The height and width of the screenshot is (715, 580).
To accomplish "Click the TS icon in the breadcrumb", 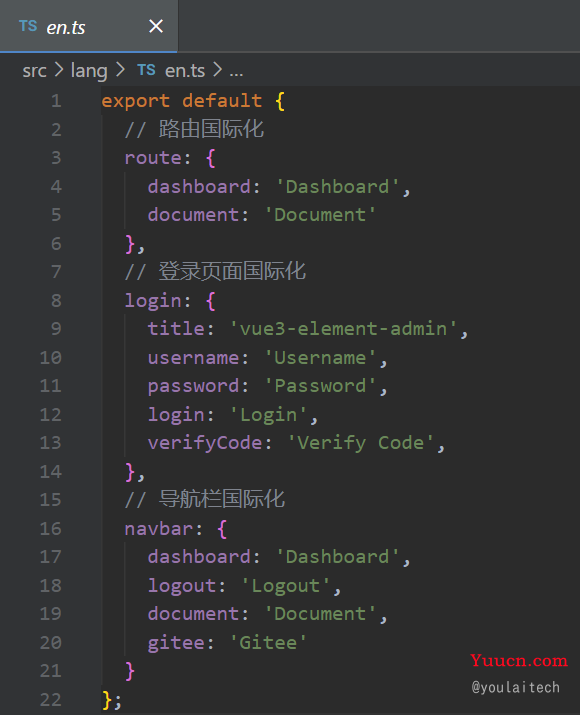I will 146,70.
